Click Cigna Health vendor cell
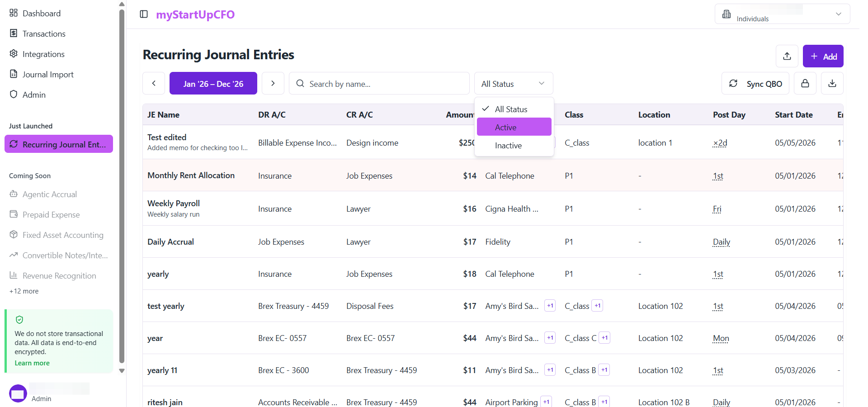The image size is (868, 407). [512, 209]
